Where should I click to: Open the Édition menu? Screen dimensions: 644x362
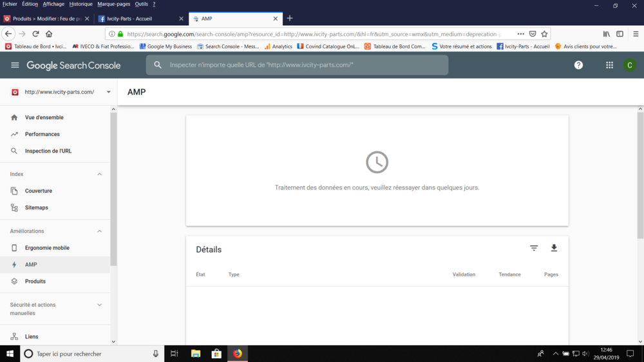coord(30,4)
